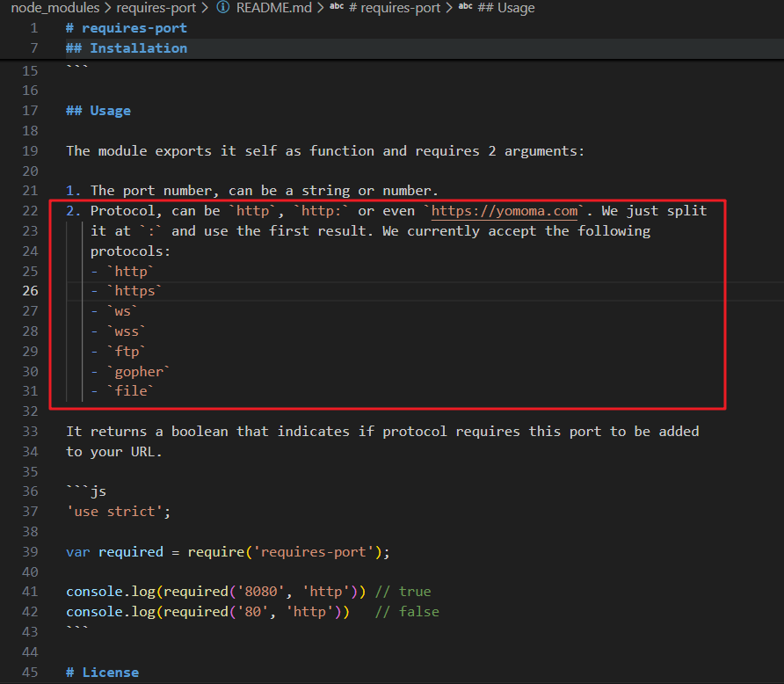Viewport: 784px width, 684px height.
Task: Click 'to your URL.' text on line 34
Action: pyautogui.click(x=114, y=452)
